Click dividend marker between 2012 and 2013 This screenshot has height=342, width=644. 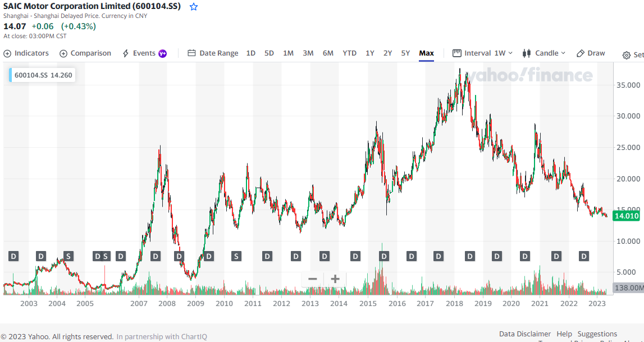(x=296, y=257)
